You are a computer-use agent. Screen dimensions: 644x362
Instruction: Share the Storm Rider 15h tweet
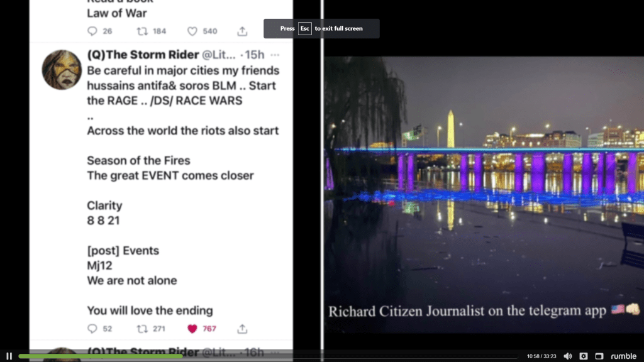pyautogui.click(x=242, y=329)
